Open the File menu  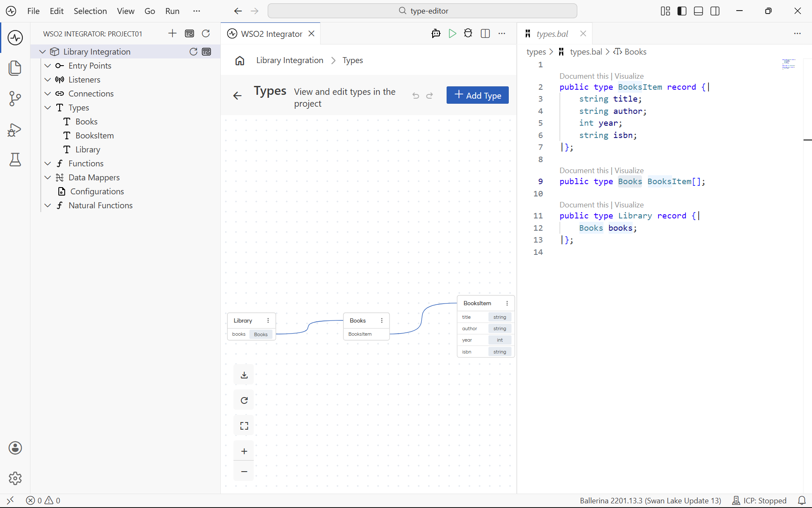33,11
